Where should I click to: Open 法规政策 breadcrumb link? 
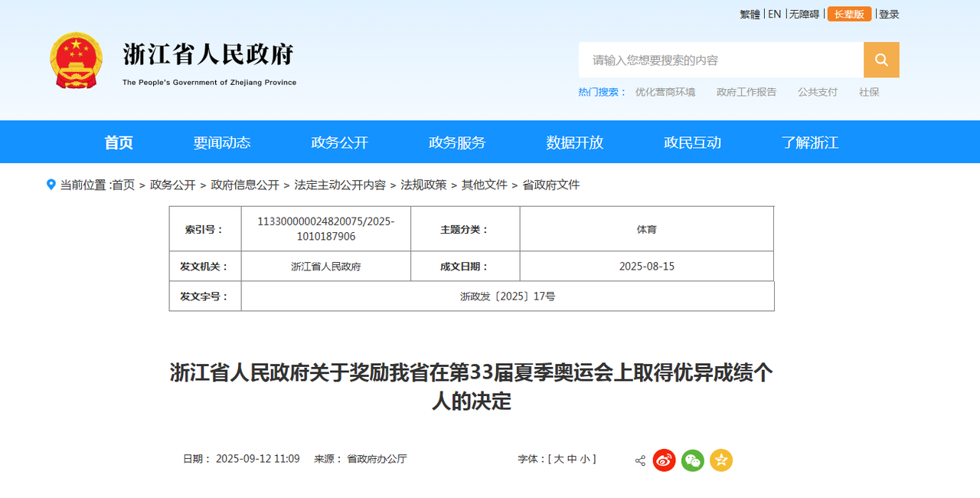(x=423, y=185)
